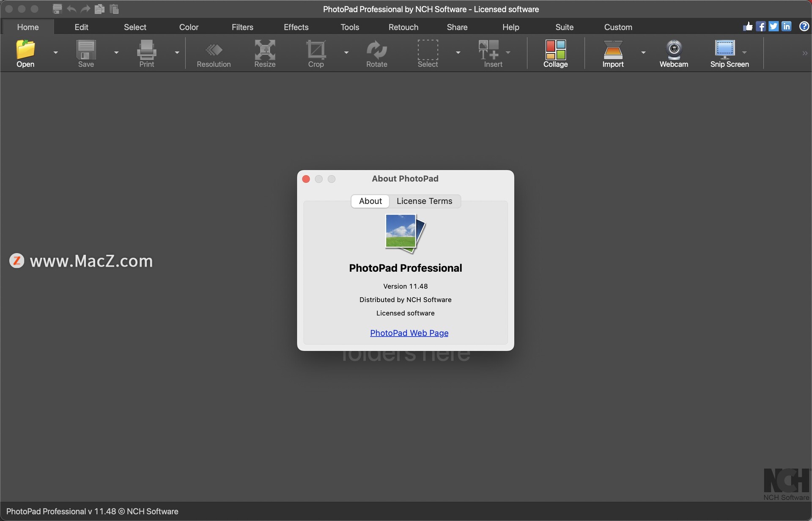Expand the Insert dropdown arrow
The image size is (812, 521).
508,52
